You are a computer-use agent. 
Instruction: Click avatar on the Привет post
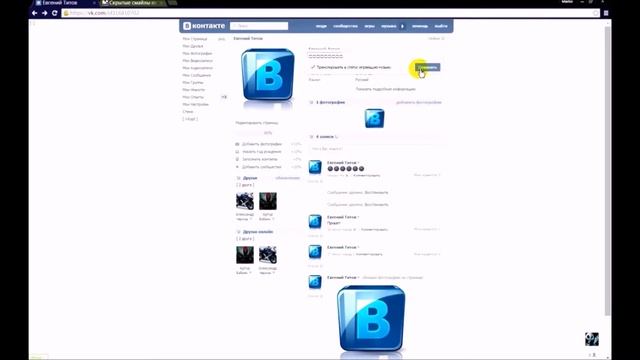click(315, 221)
